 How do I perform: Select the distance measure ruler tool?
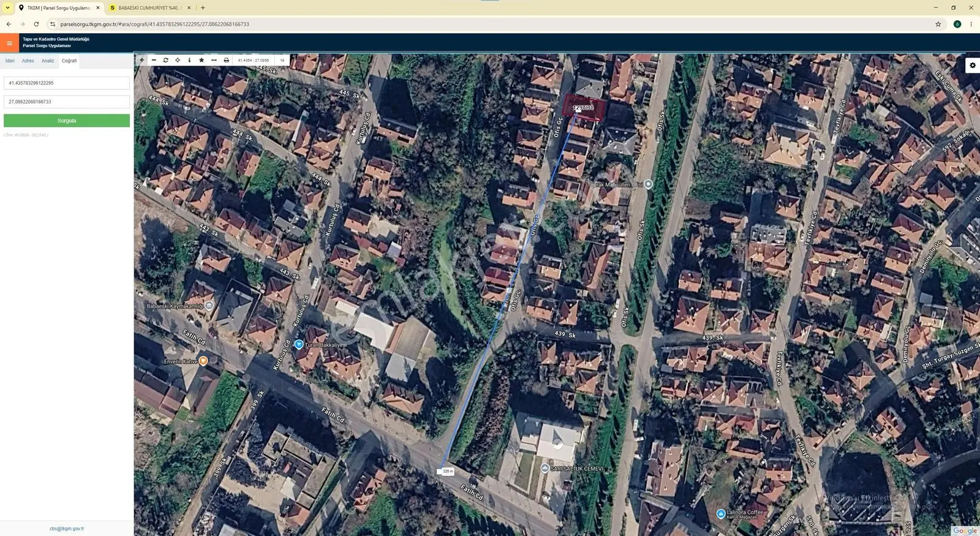(x=214, y=60)
